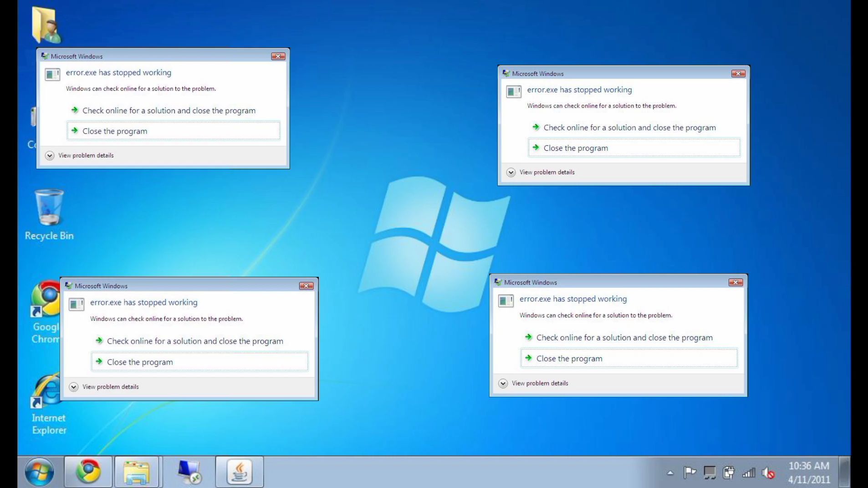Close the program in lower-right dialog
Image resolution: width=868 pixels, height=488 pixels.
pyautogui.click(x=629, y=358)
